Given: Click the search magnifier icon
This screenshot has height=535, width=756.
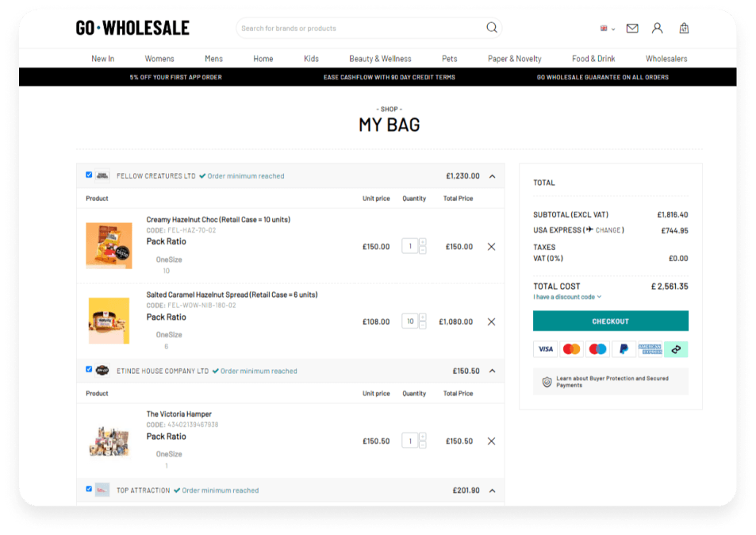Looking at the screenshot, I should point(491,28).
